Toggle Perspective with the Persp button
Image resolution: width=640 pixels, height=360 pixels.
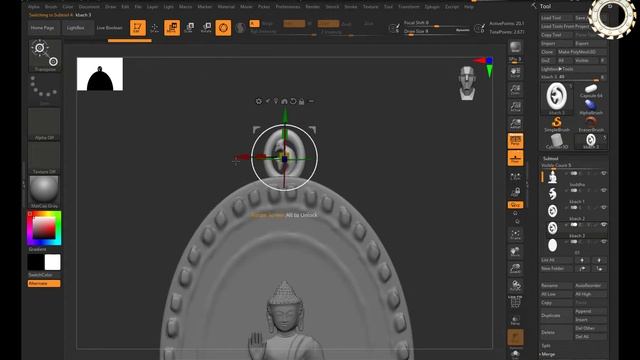pyautogui.click(x=516, y=141)
